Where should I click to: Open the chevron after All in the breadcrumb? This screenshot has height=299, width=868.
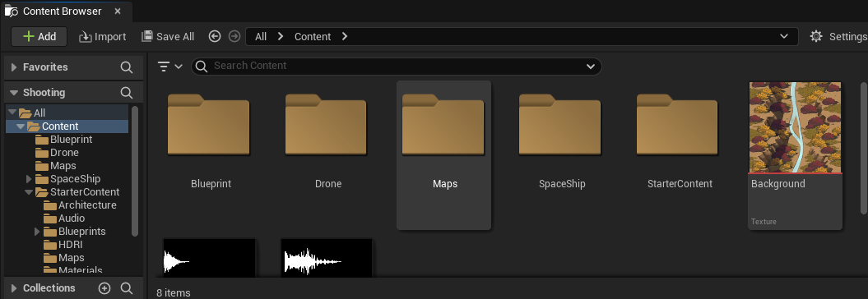click(281, 36)
